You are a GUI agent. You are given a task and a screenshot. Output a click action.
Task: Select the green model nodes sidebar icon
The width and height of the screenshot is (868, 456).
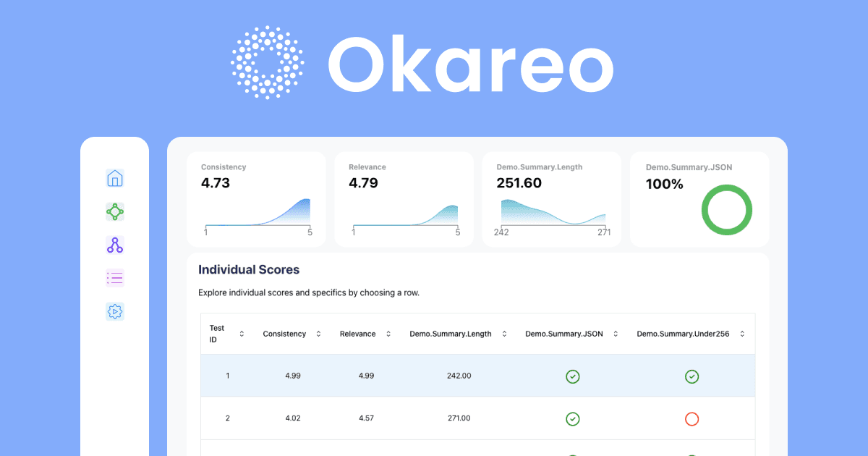[x=115, y=211]
